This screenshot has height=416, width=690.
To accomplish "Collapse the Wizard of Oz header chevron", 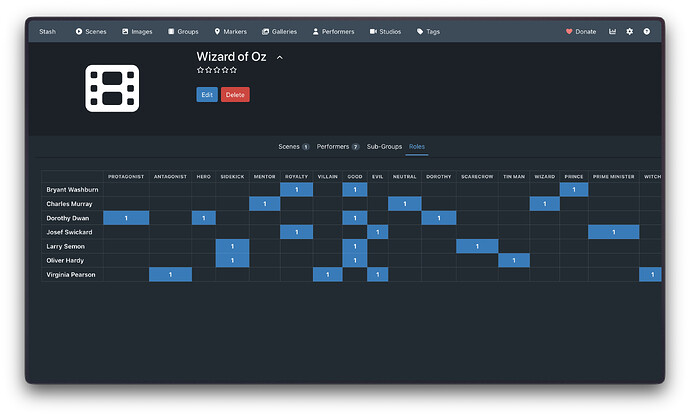I will [279, 58].
